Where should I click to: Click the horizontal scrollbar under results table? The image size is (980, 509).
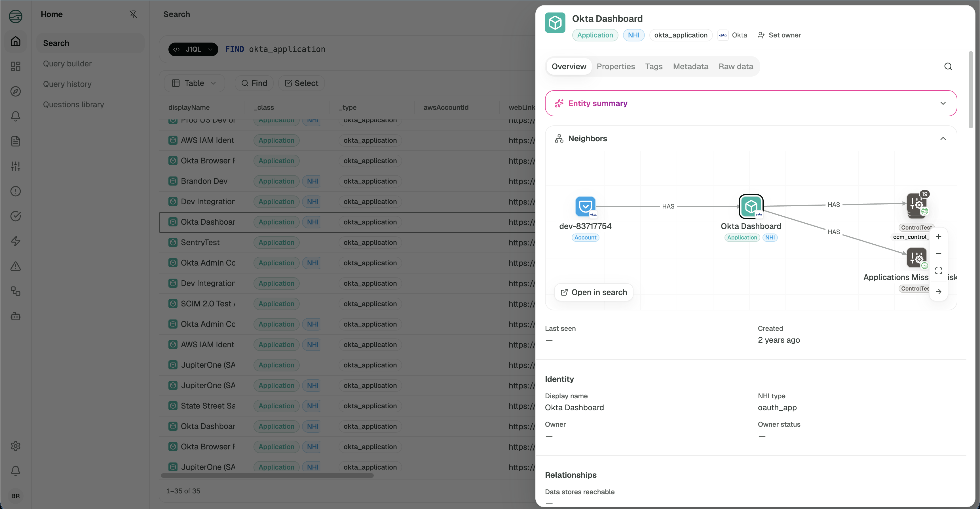pyautogui.click(x=267, y=475)
